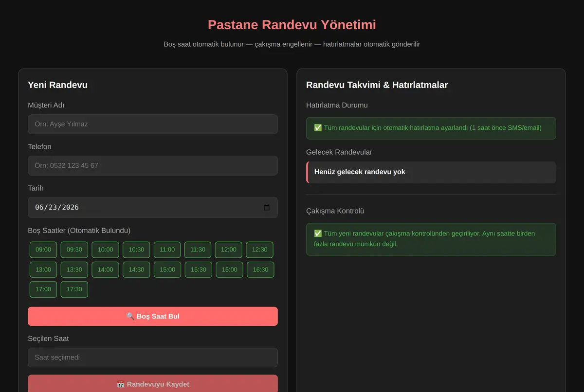Screen dimensions: 584x392
Task: Choose the 10:00 time slot
Action: pos(105,249)
